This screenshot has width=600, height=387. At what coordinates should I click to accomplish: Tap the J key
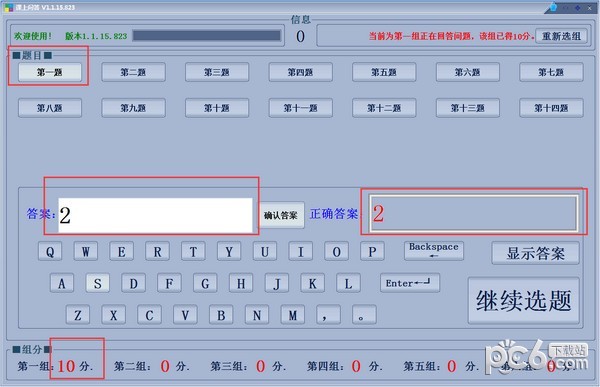(x=277, y=283)
